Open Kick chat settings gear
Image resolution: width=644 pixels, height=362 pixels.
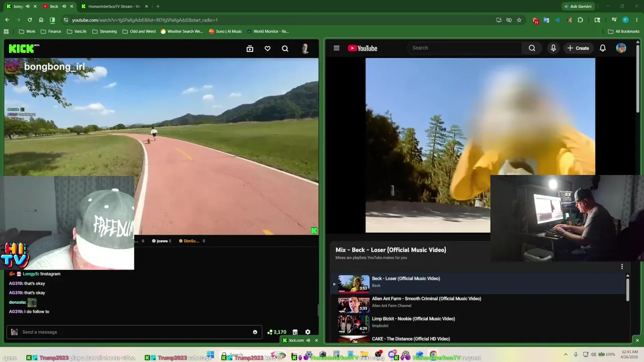[x=308, y=332]
